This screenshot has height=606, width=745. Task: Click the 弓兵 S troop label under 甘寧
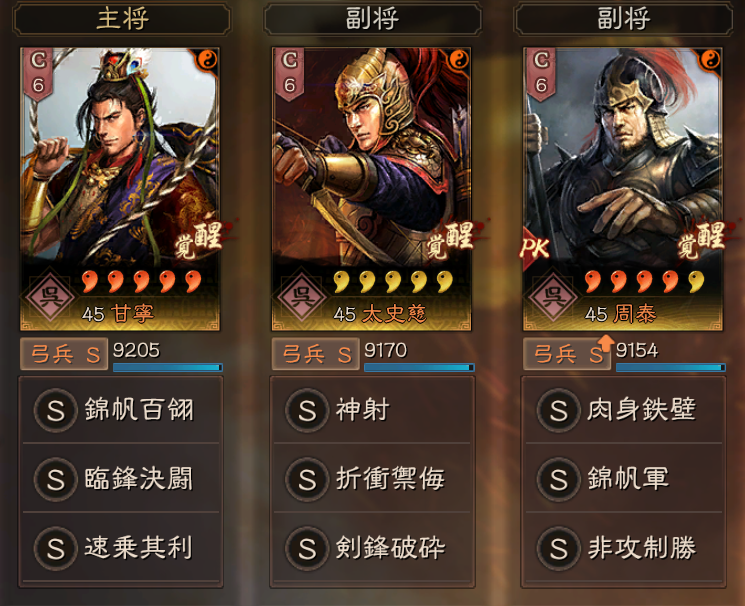click(64, 354)
